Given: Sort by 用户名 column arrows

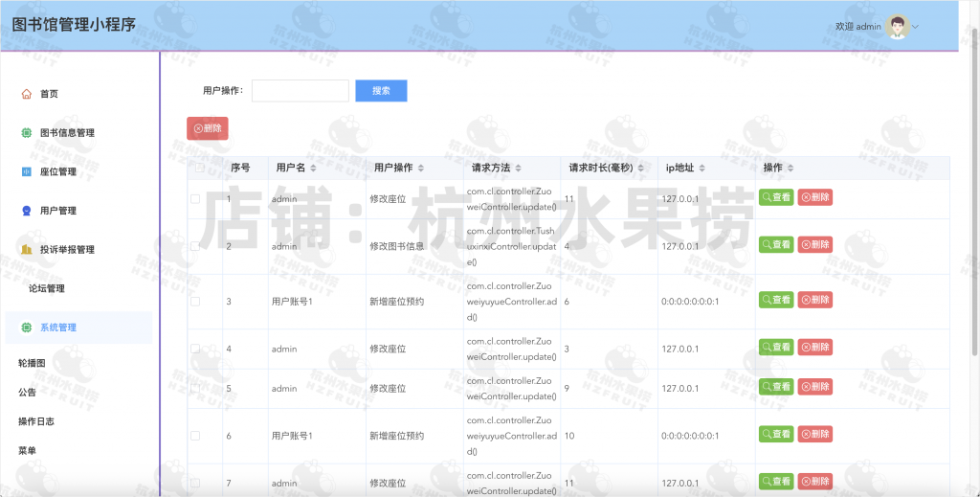Looking at the screenshot, I should [x=313, y=169].
